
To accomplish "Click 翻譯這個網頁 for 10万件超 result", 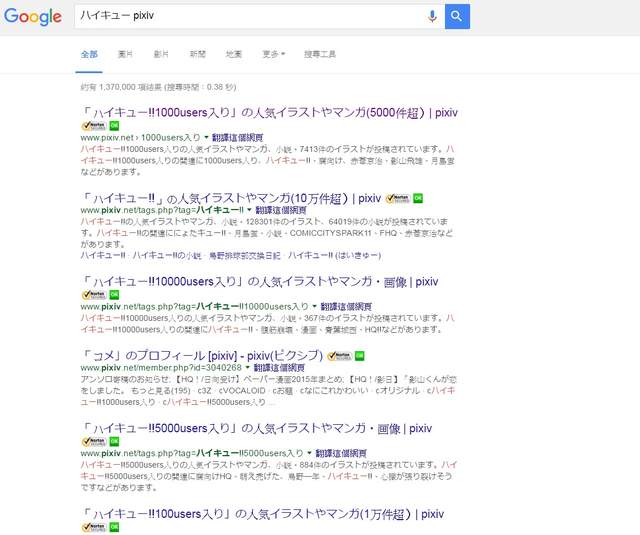I will (281, 210).
